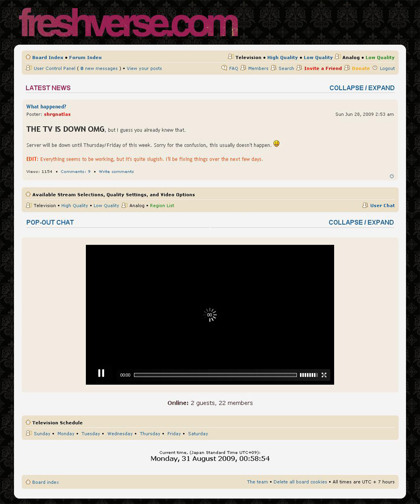Open Friday television schedule
Screen dimensions: 420x504
tap(174, 434)
